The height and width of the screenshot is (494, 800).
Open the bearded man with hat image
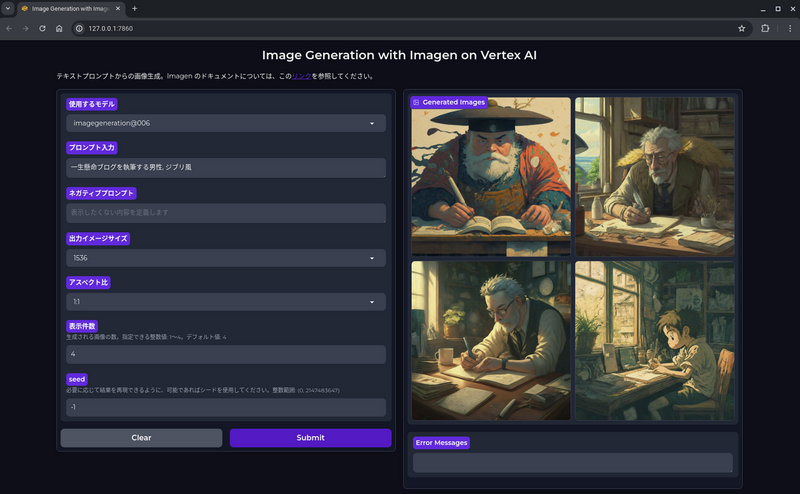pos(491,177)
